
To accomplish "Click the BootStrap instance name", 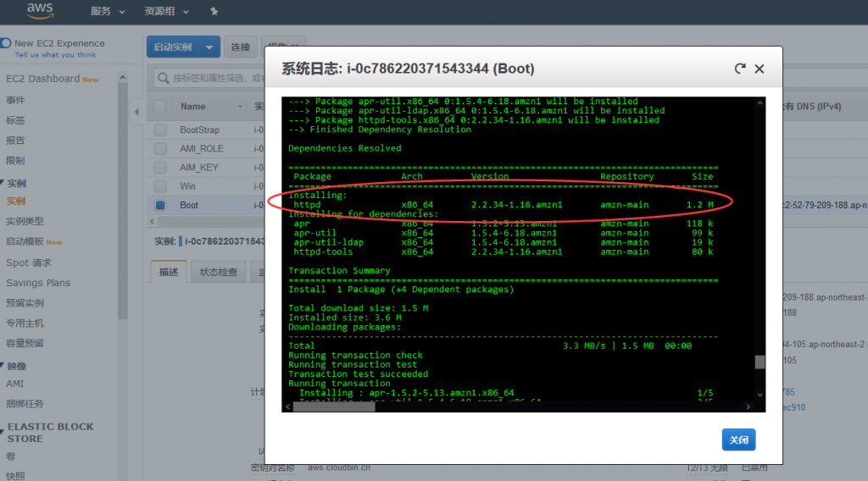I will pyautogui.click(x=199, y=130).
